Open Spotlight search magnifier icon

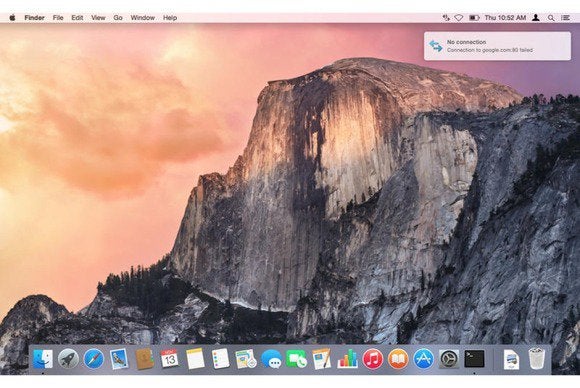coord(551,17)
